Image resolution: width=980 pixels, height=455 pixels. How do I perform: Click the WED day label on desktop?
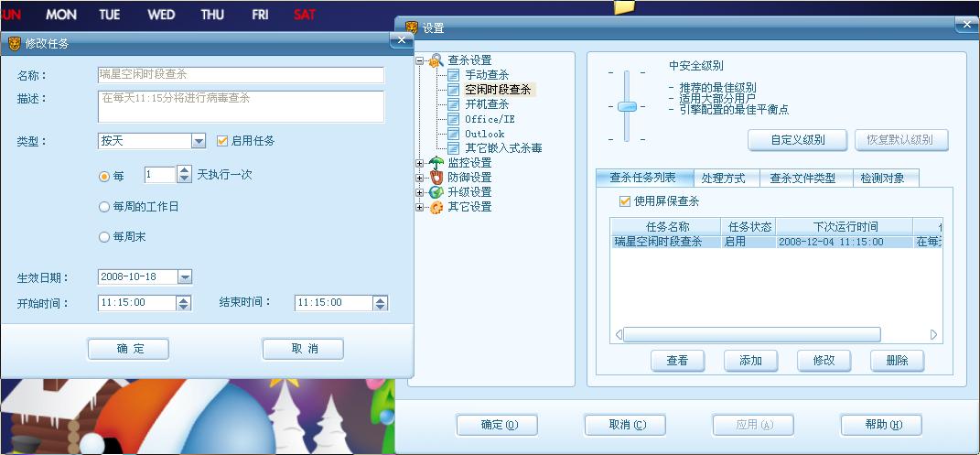(161, 15)
